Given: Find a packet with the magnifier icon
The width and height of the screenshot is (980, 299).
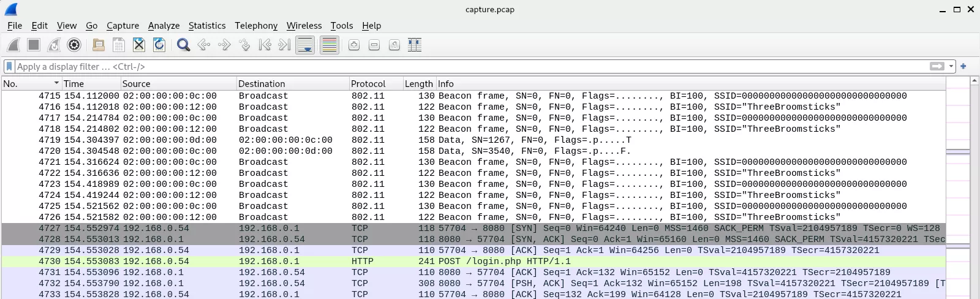Looking at the screenshot, I should (x=183, y=45).
